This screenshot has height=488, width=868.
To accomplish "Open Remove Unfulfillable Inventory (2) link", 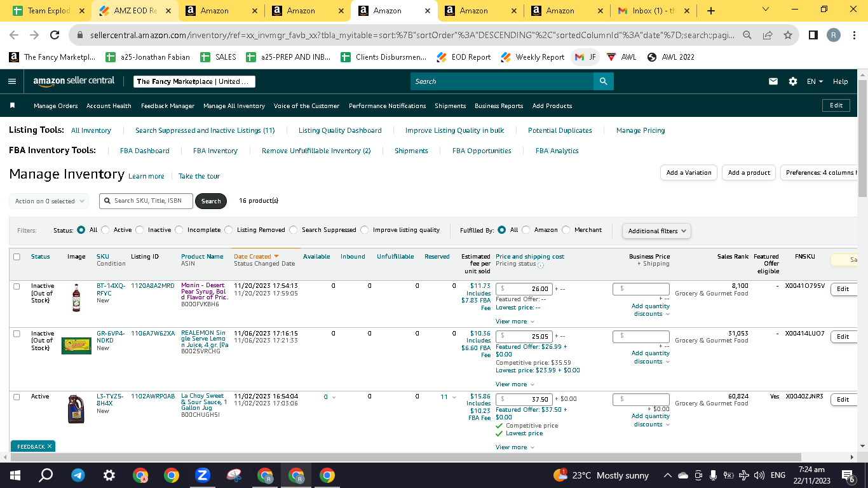I will click(x=316, y=151).
